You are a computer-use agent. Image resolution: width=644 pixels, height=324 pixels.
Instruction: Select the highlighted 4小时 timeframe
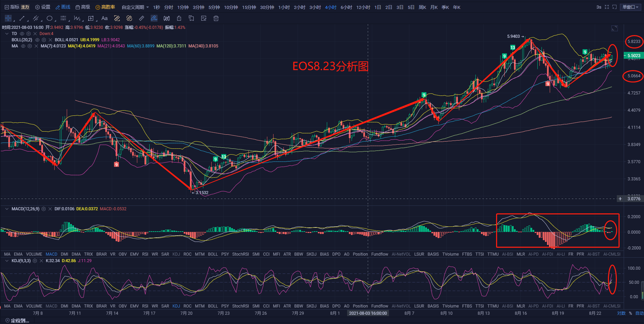click(x=331, y=7)
